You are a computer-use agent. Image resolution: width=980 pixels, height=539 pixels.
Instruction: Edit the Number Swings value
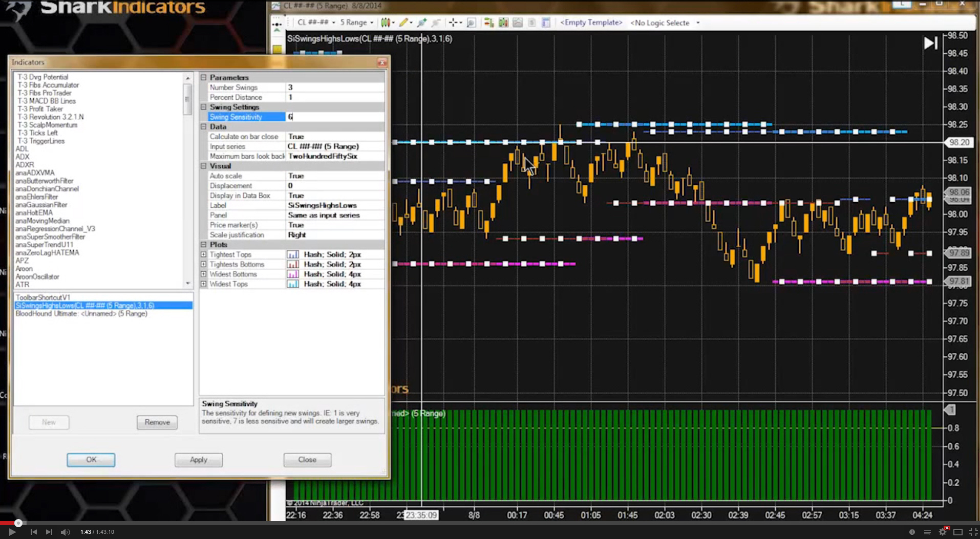coord(335,87)
